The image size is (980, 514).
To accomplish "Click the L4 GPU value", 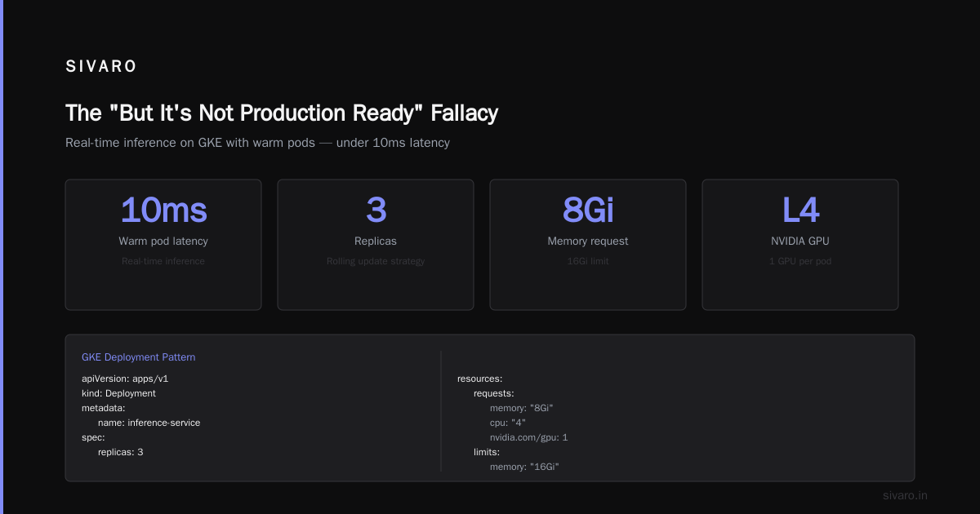I will [x=800, y=210].
